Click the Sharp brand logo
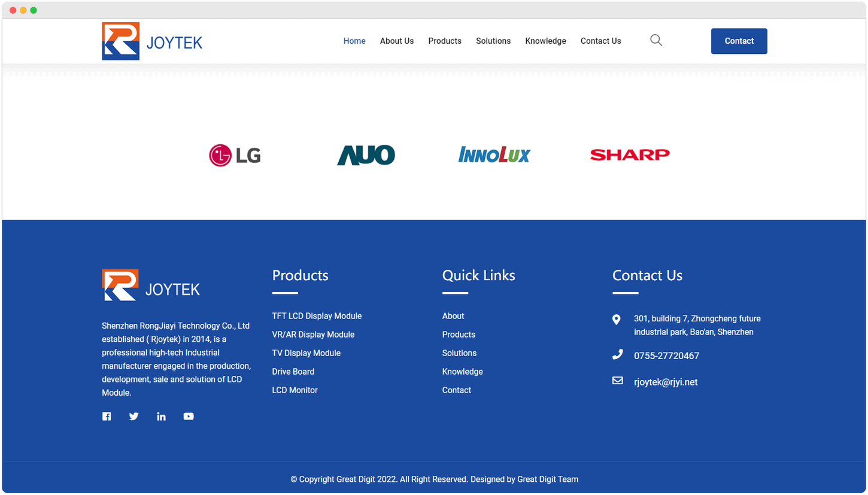The height and width of the screenshot is (495, 868). tap(630, 155)
